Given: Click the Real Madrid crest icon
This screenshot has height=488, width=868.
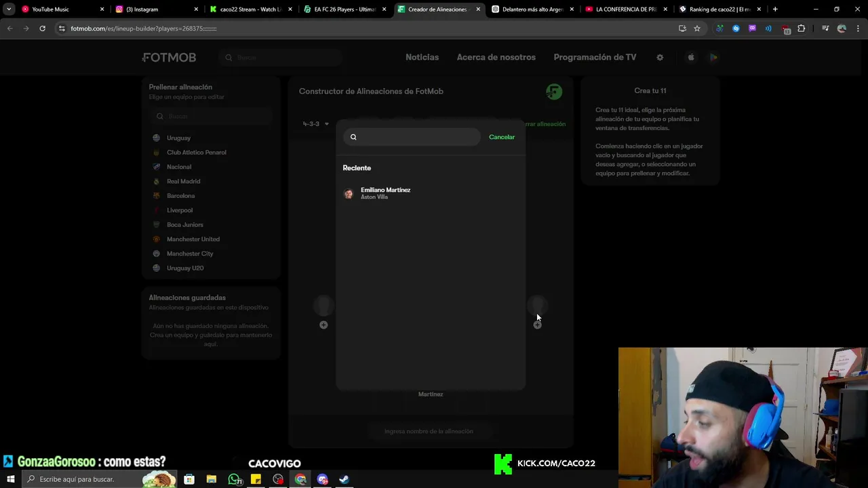Looking at the screenshot, I should tap(157, 182).
